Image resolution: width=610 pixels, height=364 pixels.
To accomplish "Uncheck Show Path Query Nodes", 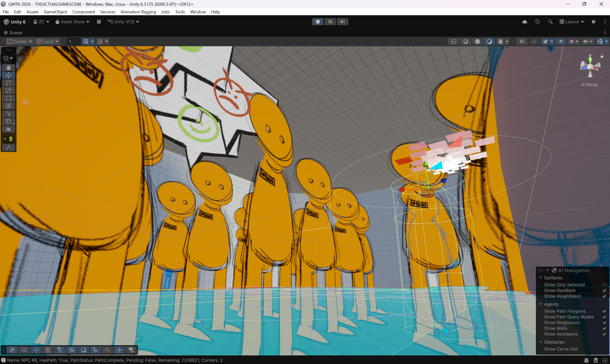I will tap(604, 317).
